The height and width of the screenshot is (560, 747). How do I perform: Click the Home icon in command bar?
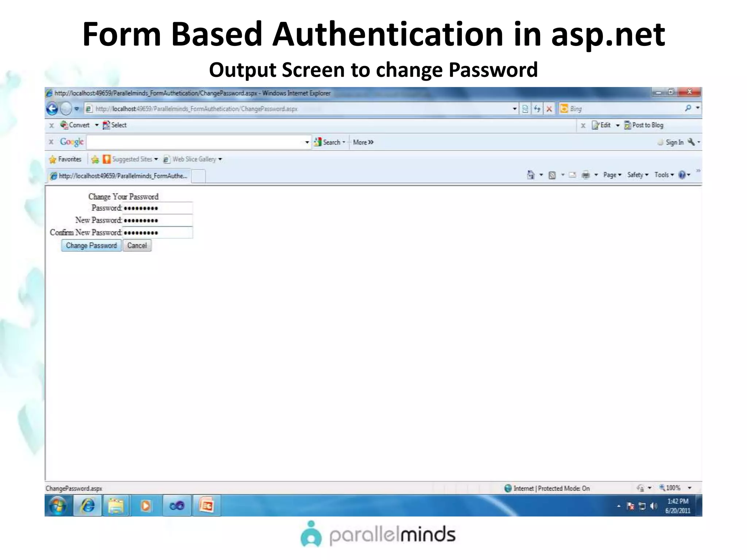[531, 175]
